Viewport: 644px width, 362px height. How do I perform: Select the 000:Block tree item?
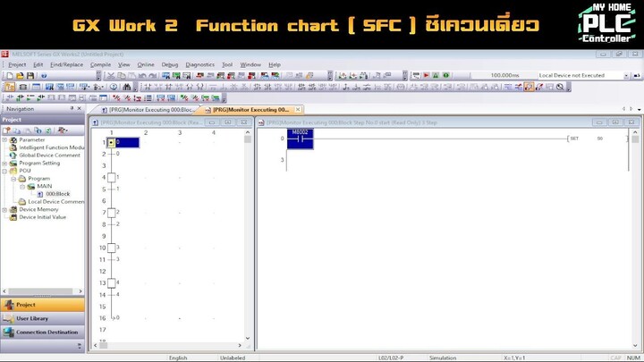point(57,194)
